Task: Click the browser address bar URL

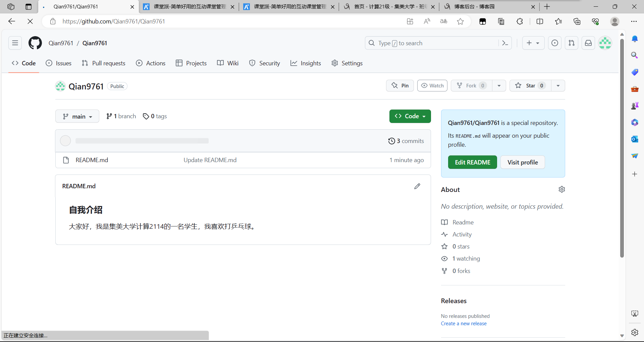Action: [x=114, y=21]
